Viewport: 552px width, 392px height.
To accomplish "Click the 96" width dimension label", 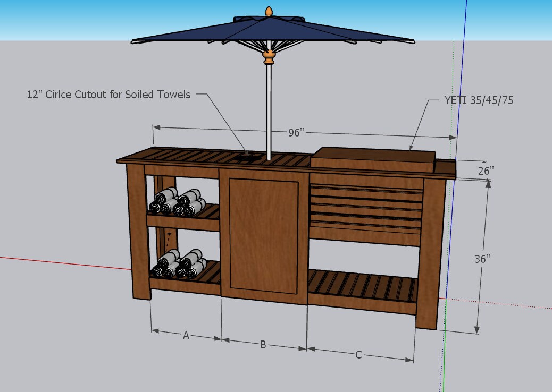I will [296, 133].
